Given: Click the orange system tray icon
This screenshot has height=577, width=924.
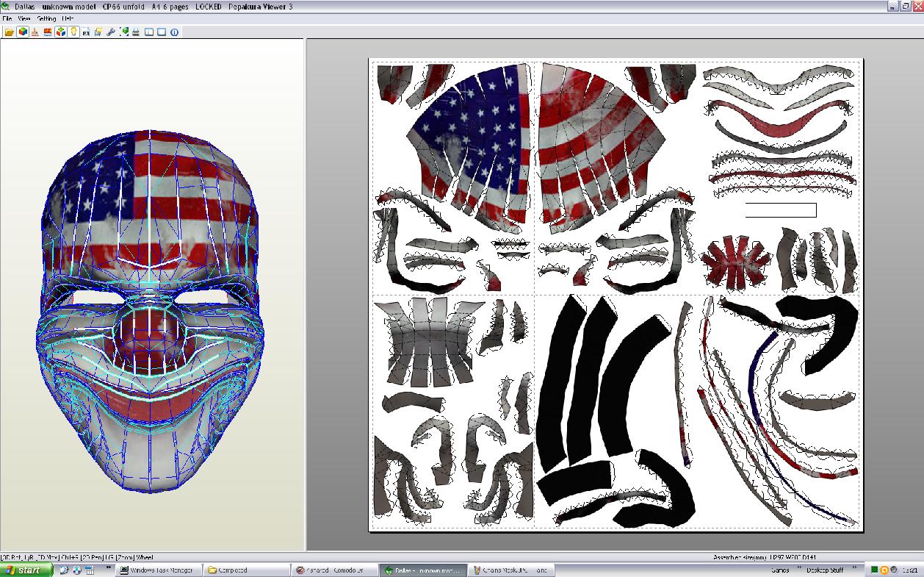Looking at the screenshot, I should click(884, 570).
